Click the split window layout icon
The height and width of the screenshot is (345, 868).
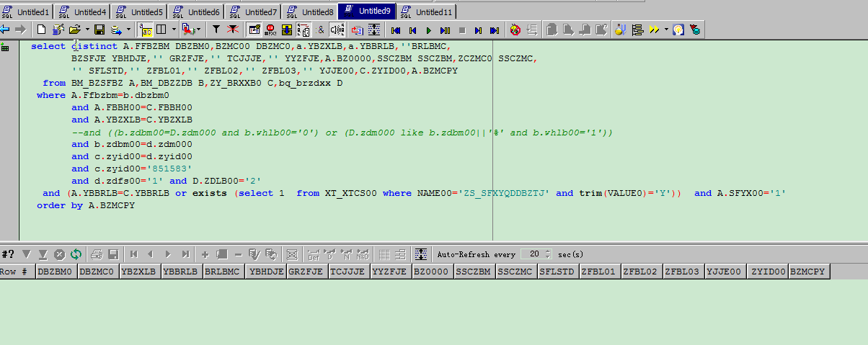pos(161,30)
